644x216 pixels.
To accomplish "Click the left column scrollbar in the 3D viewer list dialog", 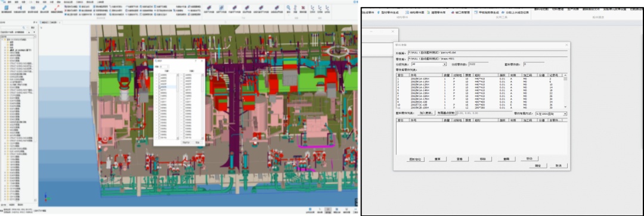I will click(178, 107).
